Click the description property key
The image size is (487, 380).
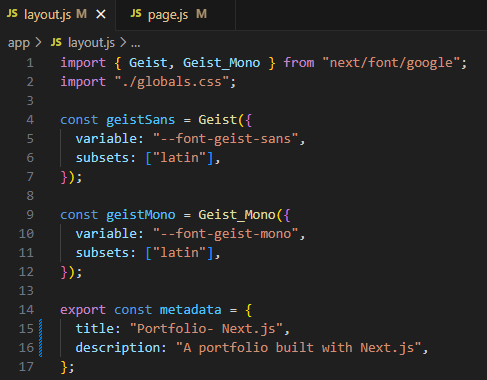click(118, 348)
